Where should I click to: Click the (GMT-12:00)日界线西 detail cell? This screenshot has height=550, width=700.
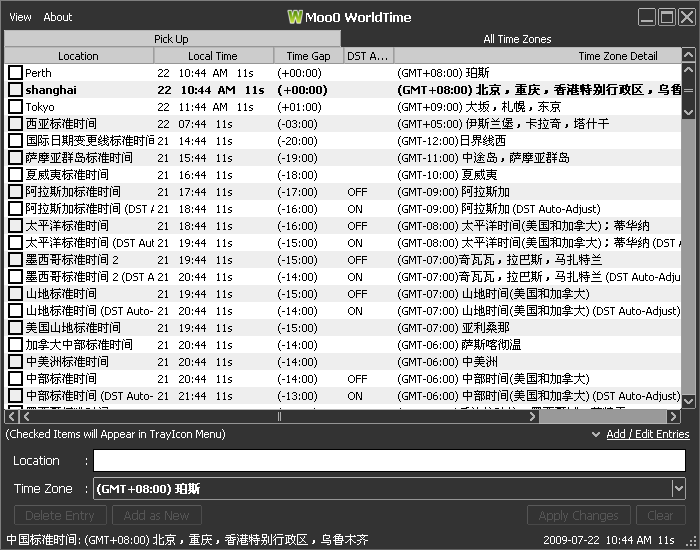coord(451,141)
